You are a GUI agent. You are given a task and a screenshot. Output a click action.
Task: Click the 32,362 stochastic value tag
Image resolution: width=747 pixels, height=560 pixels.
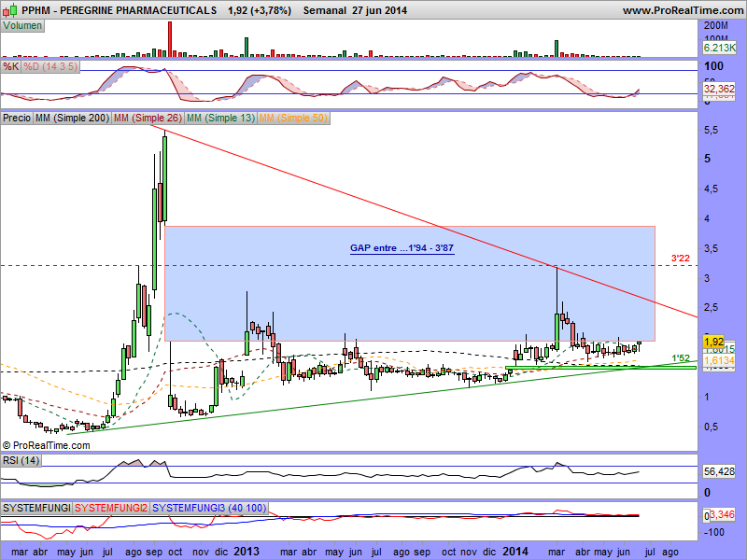tap(719, 89)
